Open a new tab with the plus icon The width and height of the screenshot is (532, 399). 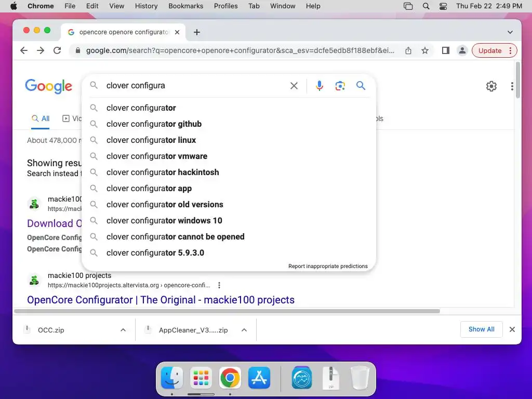coord(197,32)
